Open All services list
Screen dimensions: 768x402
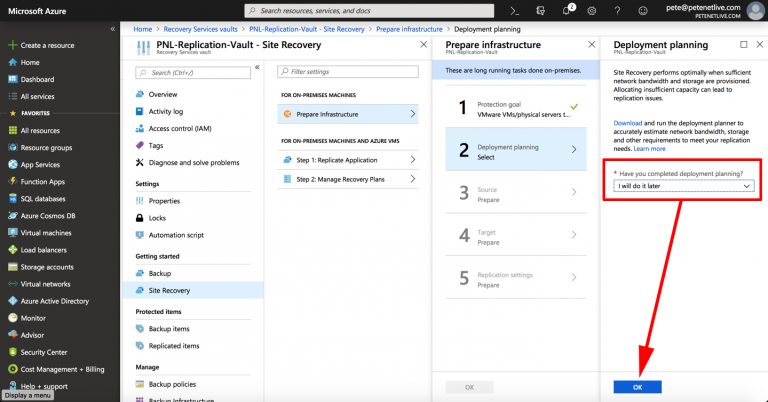coord(37,96)
